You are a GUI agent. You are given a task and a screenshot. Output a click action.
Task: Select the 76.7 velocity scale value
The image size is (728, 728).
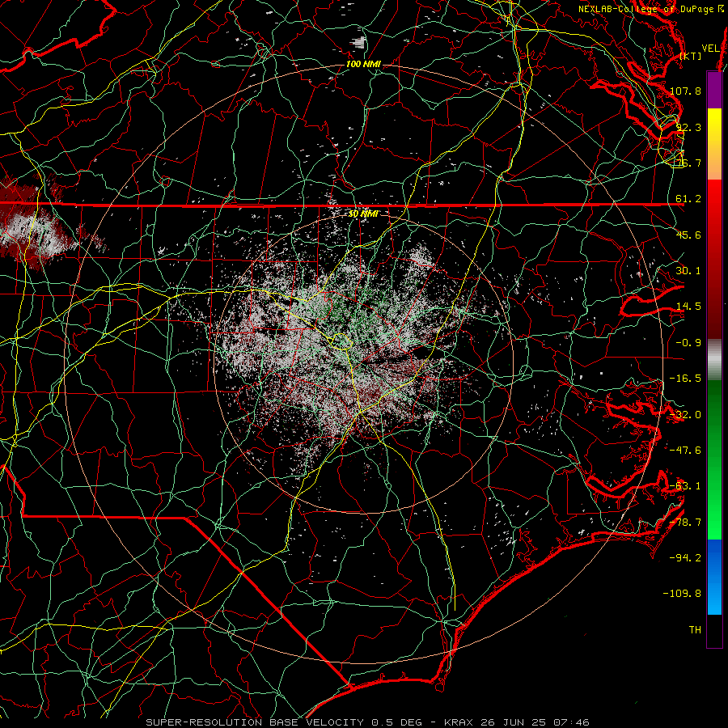688,163
